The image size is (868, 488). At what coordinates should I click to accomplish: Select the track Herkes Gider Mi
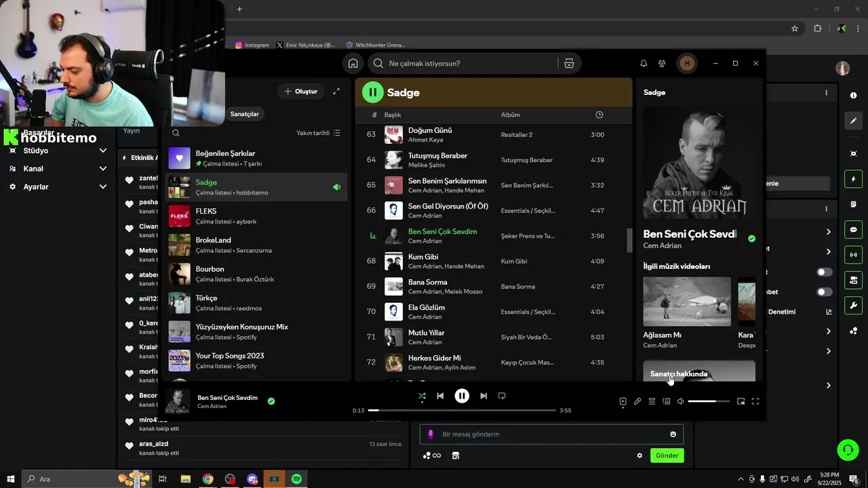pyautogui.click(x=434, y=358)
